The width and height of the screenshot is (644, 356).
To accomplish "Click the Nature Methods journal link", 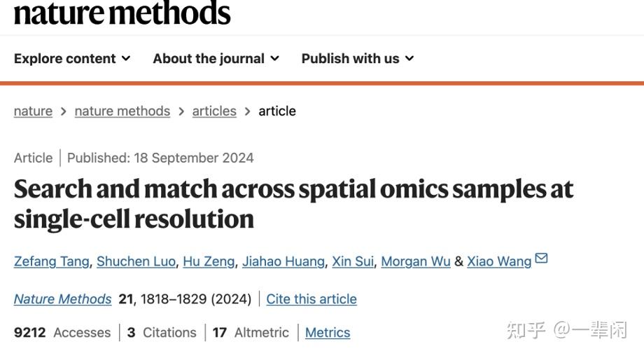I will 62,299.
